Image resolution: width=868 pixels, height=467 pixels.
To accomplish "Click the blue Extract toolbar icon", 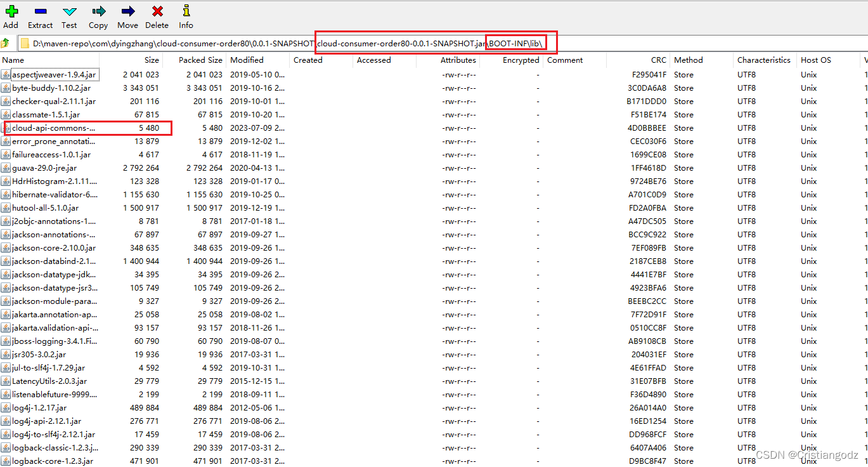I will coord(40,11).
